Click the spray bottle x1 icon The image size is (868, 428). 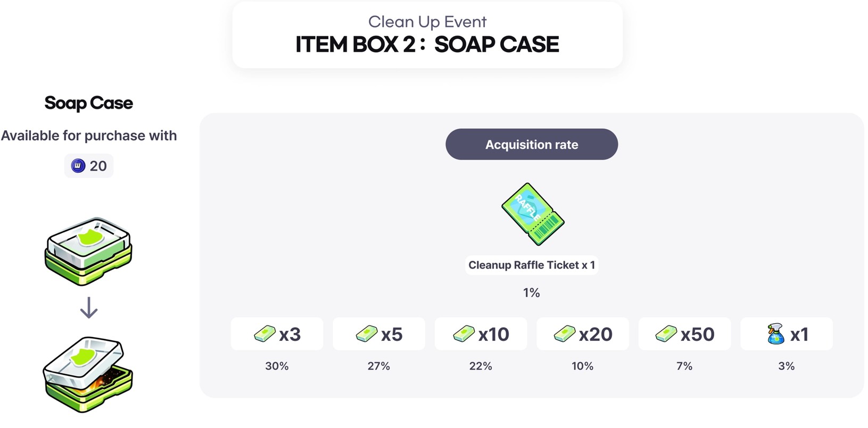[776, 334]
